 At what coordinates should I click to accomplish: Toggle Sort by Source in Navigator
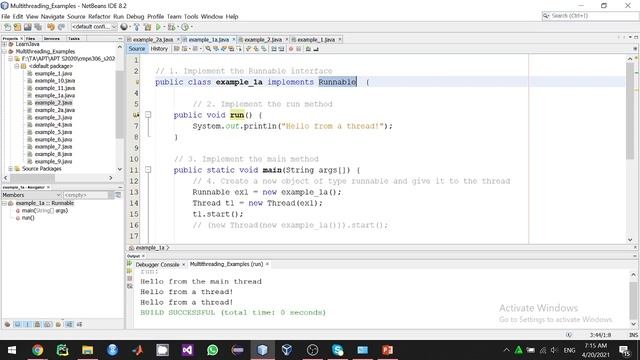click(x=79, y=324)
